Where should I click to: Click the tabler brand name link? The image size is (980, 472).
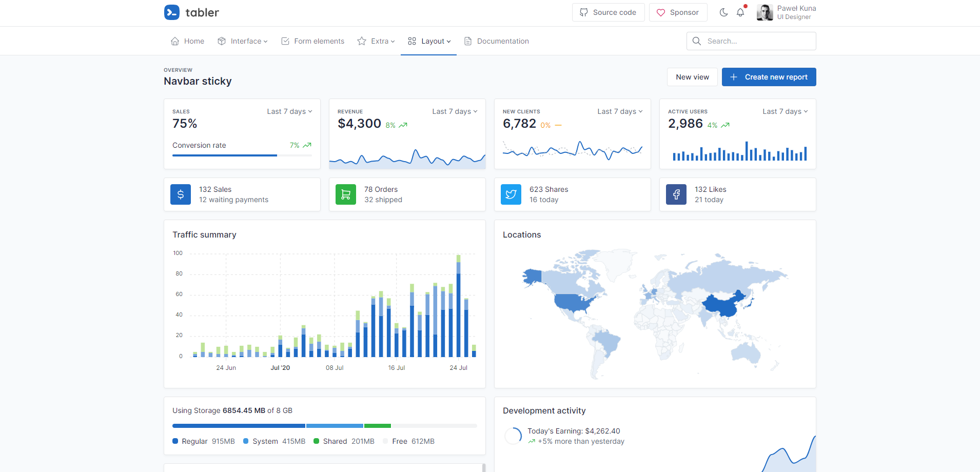pos(202,12)
